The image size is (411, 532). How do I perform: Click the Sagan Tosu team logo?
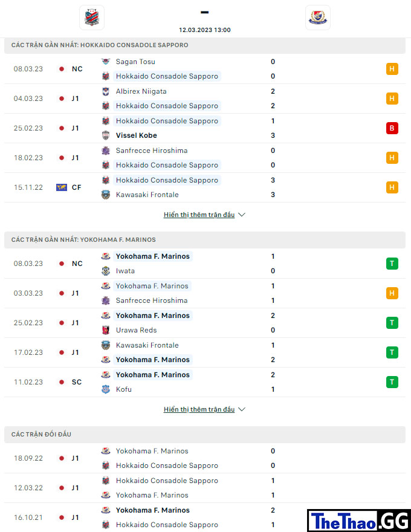click(106, 62)
